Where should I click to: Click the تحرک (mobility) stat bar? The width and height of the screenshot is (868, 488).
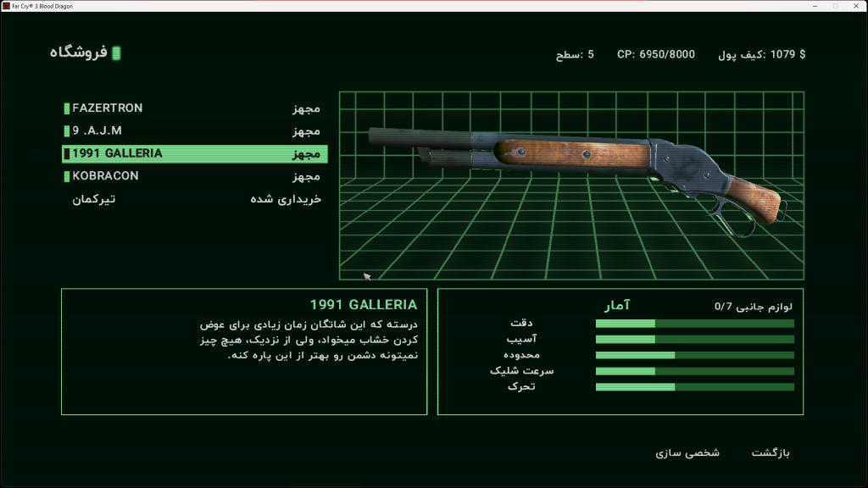(x=695, y=386)
